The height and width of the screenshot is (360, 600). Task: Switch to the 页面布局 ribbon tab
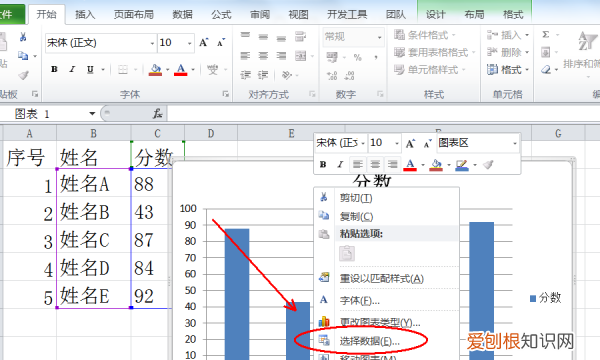[x=134, y=15]
